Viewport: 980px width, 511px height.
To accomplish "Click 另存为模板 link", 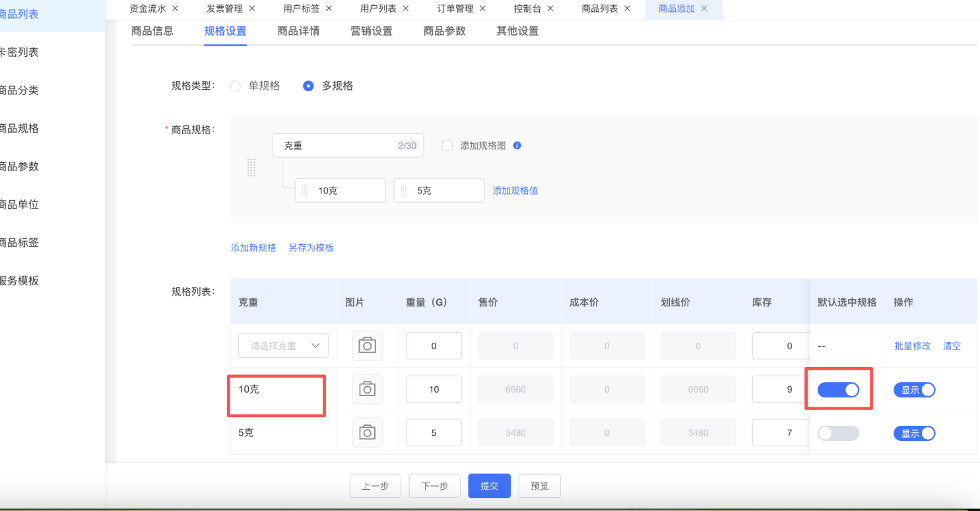I will pos(311,248).
